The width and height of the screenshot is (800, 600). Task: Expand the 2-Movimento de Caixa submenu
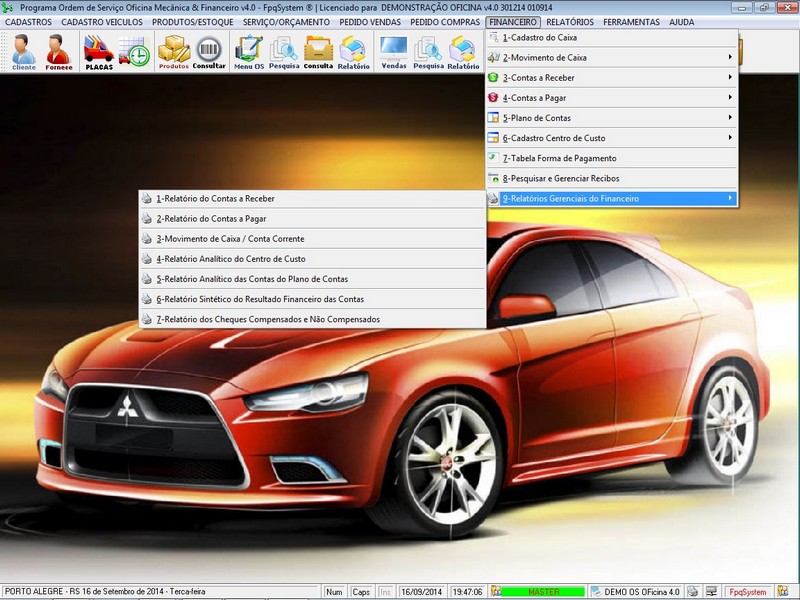tap(612, 58)
